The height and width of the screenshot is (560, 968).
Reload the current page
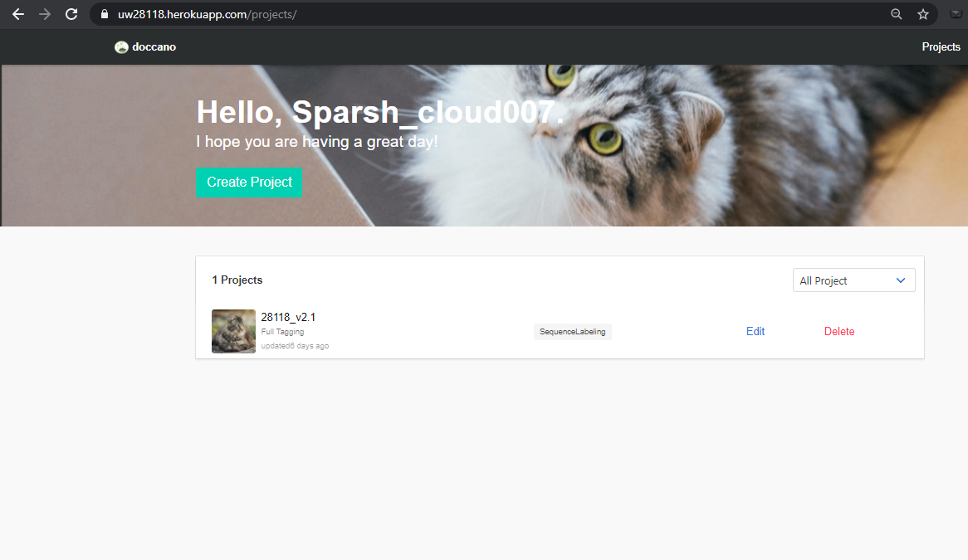coord(71,14)
